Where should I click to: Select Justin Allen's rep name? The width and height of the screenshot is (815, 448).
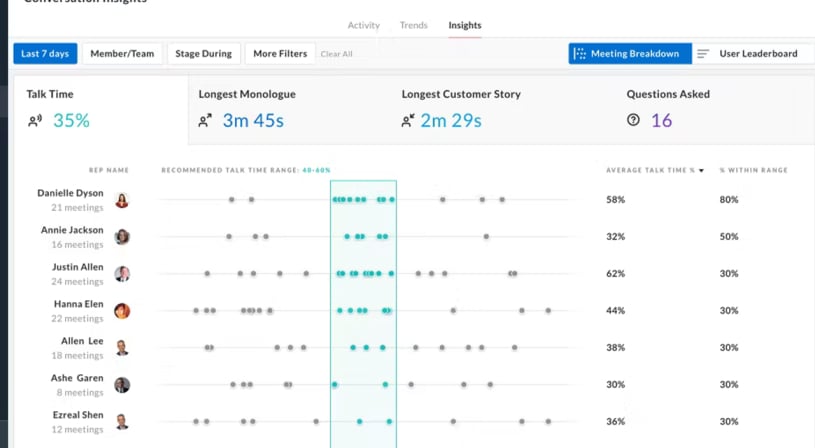pos(78,267)
